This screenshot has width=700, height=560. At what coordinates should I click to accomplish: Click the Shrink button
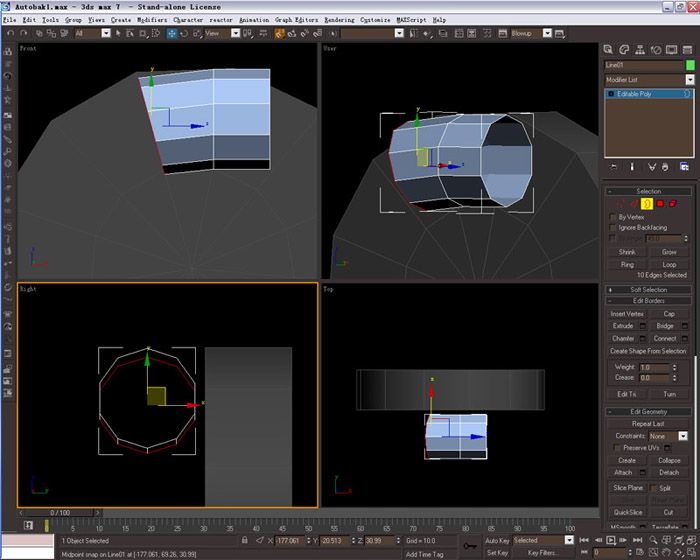pos(627,252)
